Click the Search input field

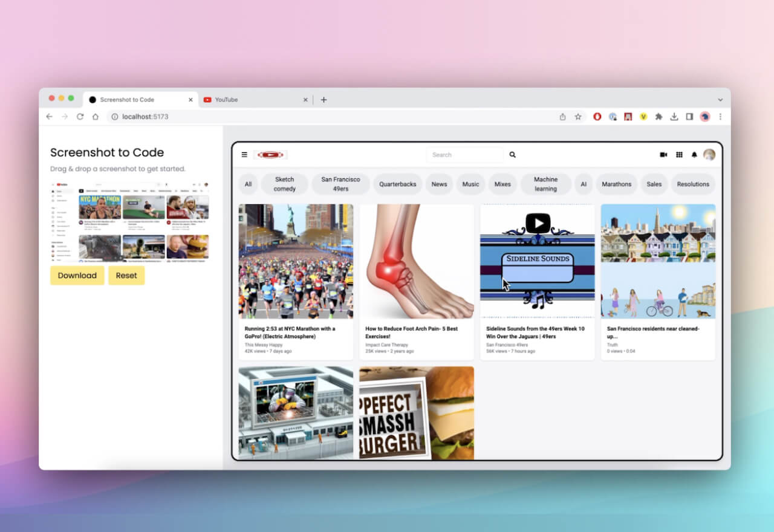464,155
